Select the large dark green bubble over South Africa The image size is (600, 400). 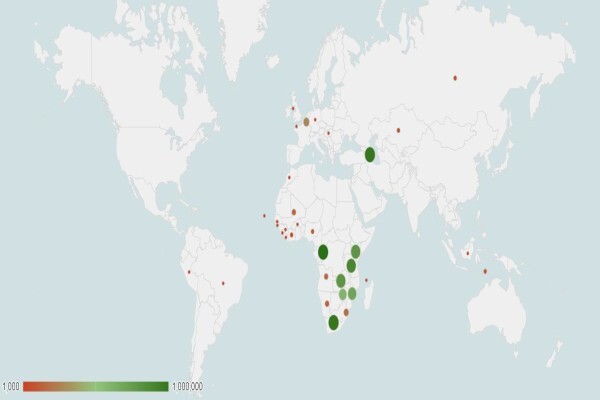point(334,322)
